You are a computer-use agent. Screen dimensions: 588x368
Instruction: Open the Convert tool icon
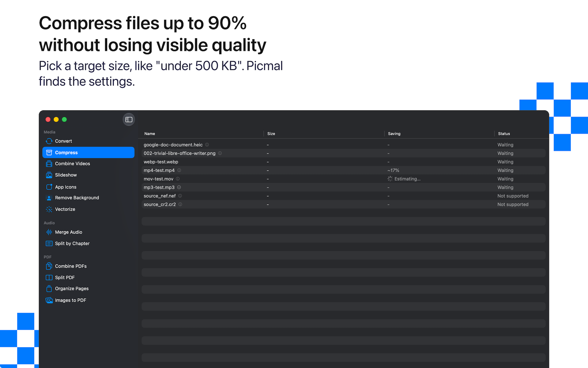[49, 141]
